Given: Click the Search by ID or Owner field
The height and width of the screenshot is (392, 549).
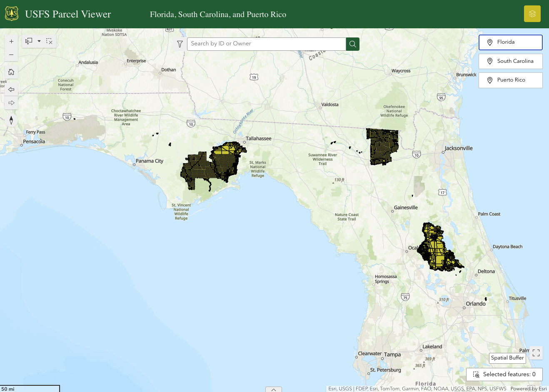Looking at the screenshot, I should [267, 44].
